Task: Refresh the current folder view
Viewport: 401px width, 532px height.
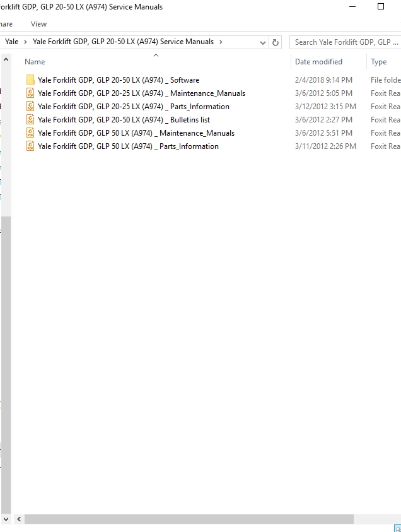Action: (x=276, y=42)
